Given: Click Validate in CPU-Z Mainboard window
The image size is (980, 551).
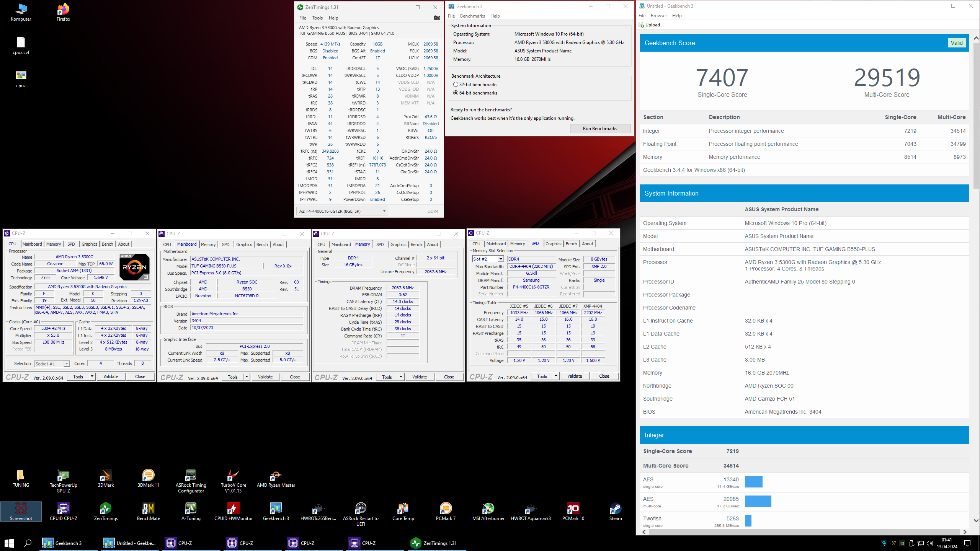Looking at the screenshot, I should pyautogui.click(x=265, y=377).
